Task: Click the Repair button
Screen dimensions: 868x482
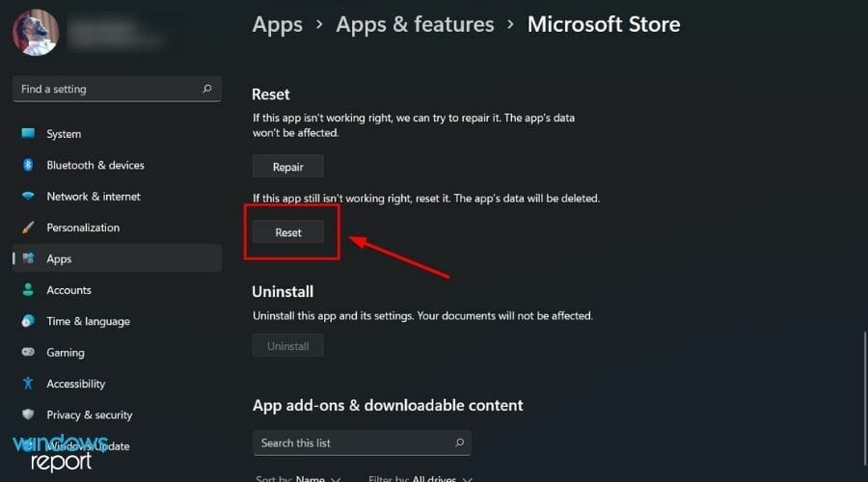Action: [x=287, y=167]
